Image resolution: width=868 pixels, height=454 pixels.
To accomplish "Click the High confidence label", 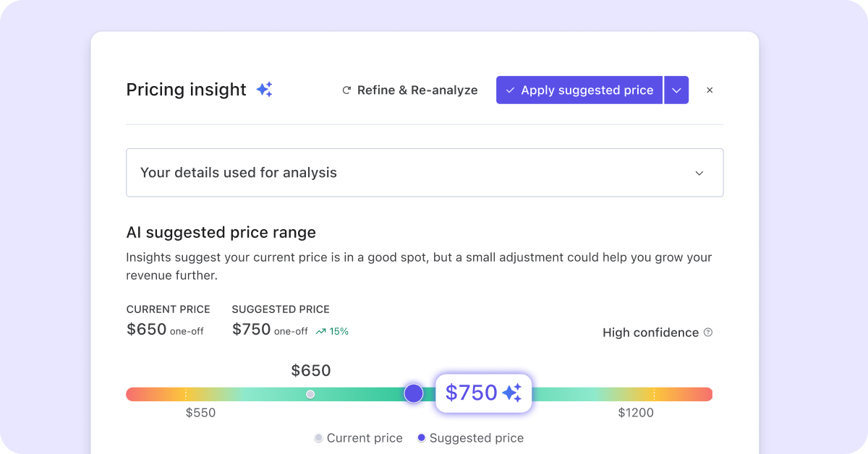I will point(651,333).
